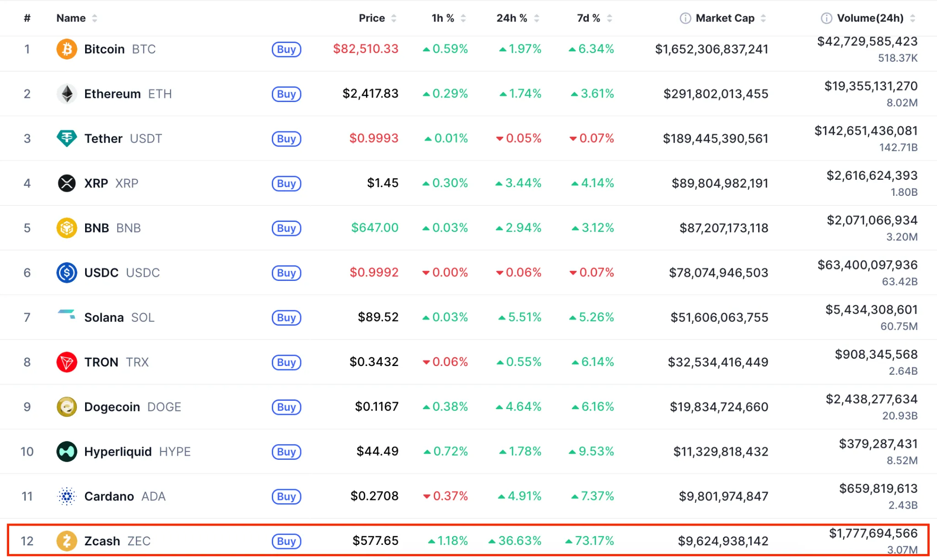Click Buy button for USDC
Image resolution: width=937 pixels, height=560 pixels.
tap(286, 273)
